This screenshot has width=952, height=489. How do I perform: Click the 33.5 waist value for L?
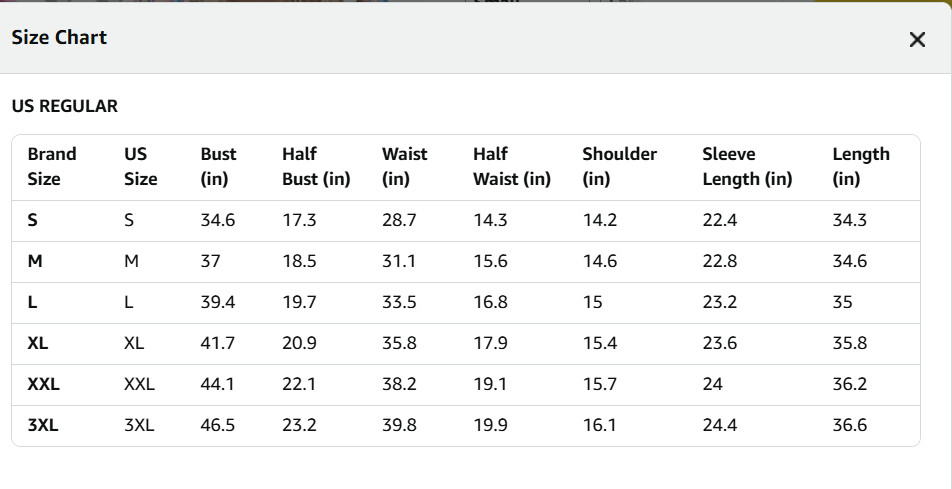coord(399,303)
